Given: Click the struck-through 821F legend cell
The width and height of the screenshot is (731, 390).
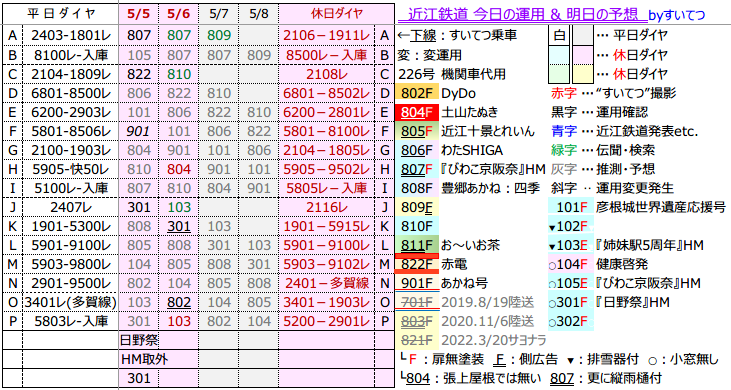Looking at the screenshot, I should [417, 341].
